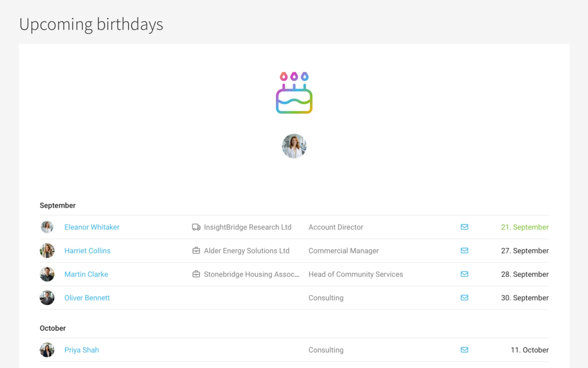Click the Commercial Manager job title
This screenshot has width=588, height=368.
click(344, 251)
